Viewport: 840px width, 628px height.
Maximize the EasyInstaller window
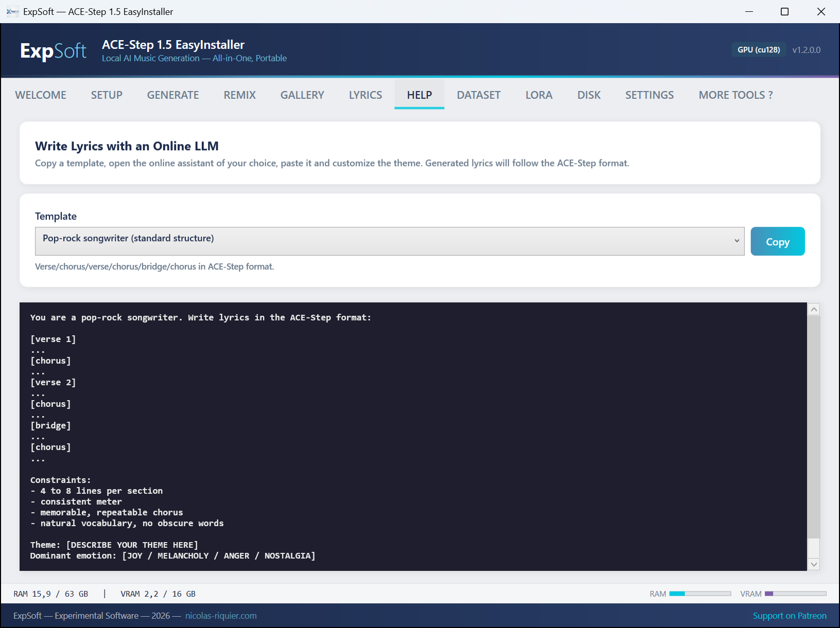[784, 11]
